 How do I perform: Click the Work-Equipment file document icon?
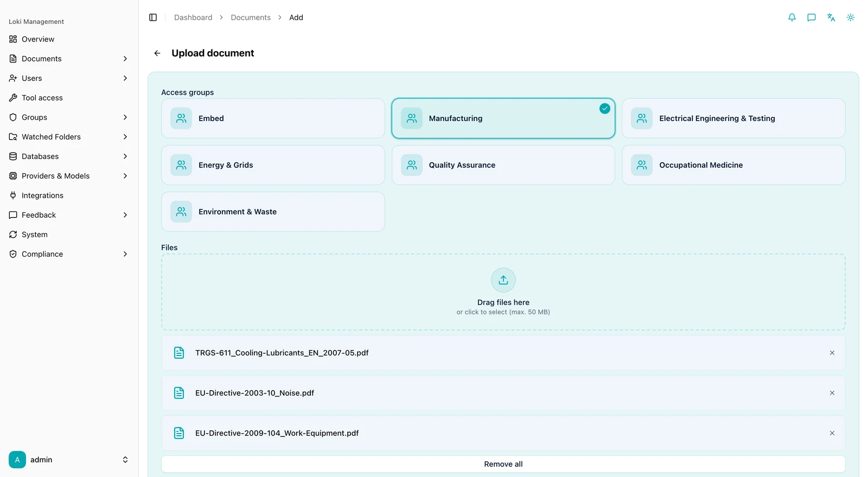[x=179, y=433]
